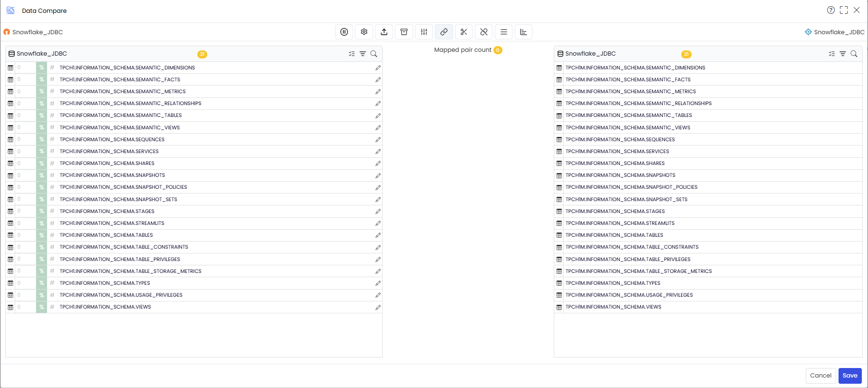
Task: Select TPCH1M.INFORMATION_SCHEMA.SEMANTIC_DIMENSIONS table
Action: pos(636,68)
